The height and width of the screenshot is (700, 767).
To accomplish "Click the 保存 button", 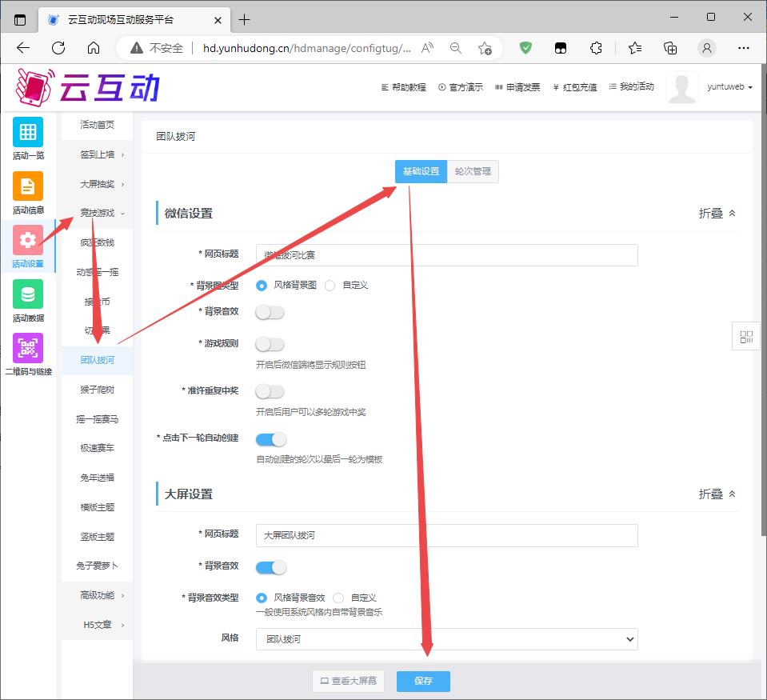I will click(423, 681).
